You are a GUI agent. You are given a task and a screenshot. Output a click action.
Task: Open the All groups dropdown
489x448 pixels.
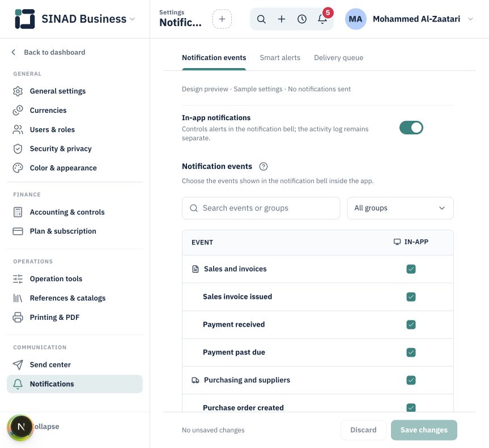coord(400,208)
